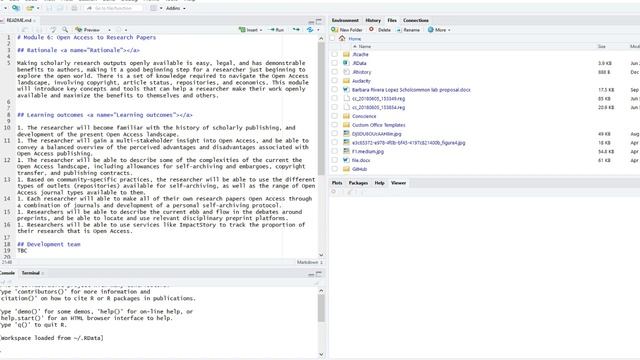
Task: Select the README.md editor tab
Action: click(19, 20)
